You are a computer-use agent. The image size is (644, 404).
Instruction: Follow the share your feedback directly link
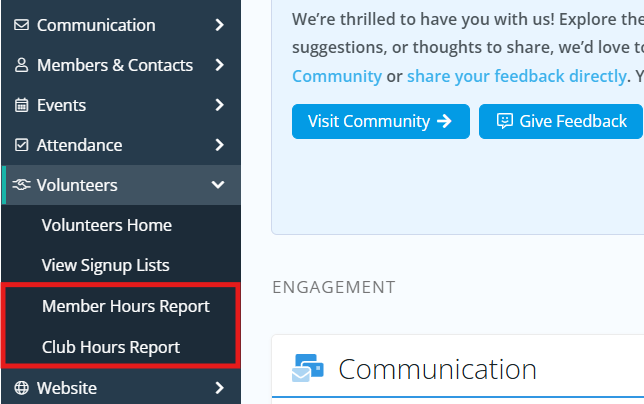(x=517, y=76)
